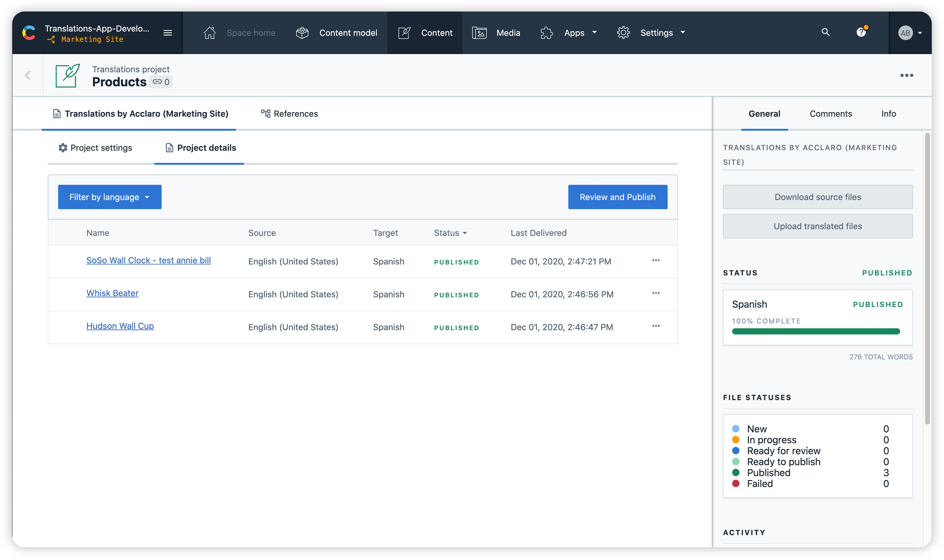Expand the Filter by language dropdown

(109, 197)
